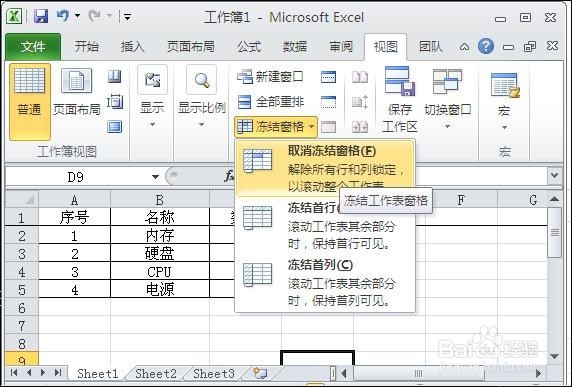Switch to the 页面布局 ribbon tab

[x=191, y=47]
